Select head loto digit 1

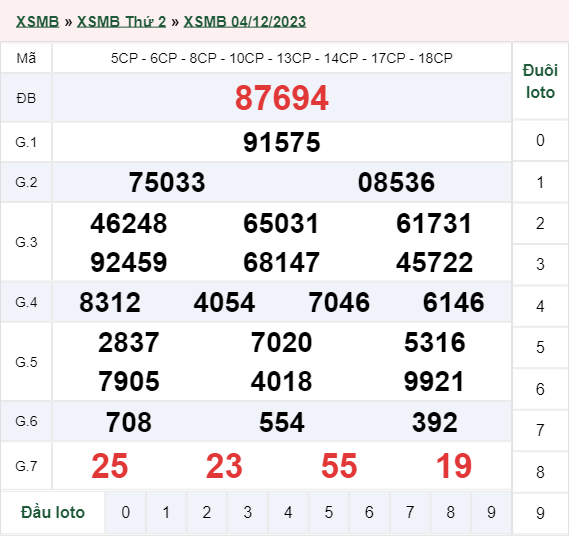tap(166, 512)
